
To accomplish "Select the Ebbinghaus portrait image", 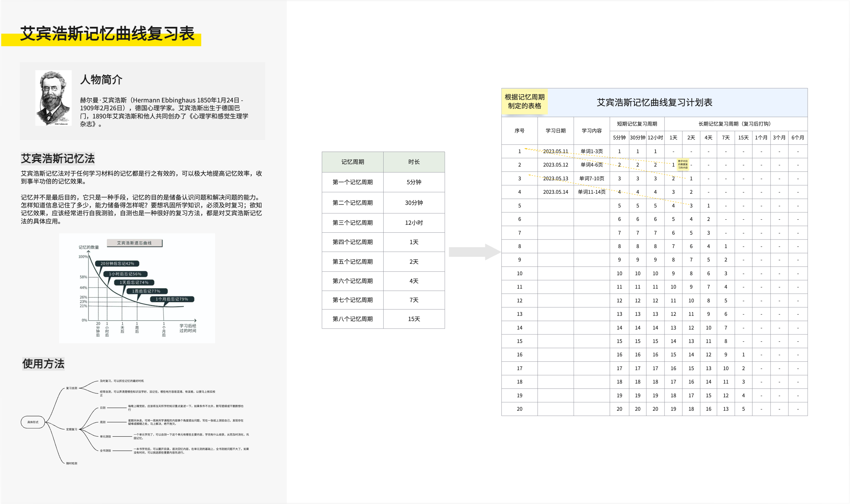I will (53, 98).
